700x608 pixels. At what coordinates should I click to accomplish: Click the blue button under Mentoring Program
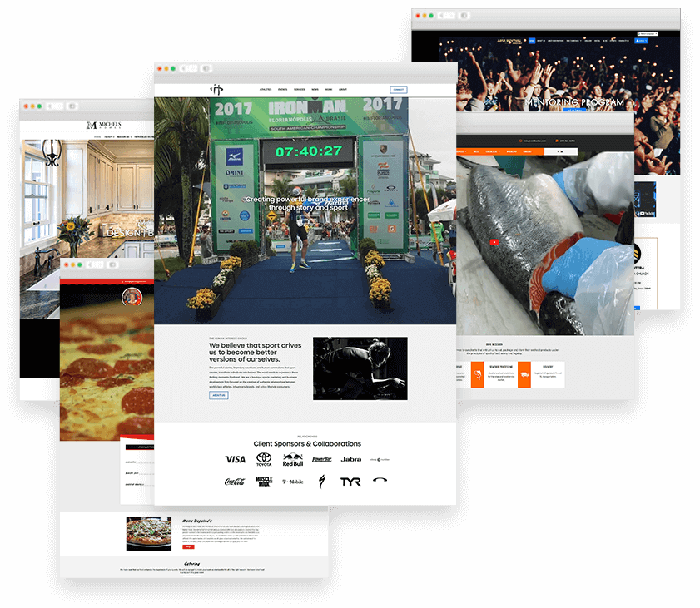(573, 110)
